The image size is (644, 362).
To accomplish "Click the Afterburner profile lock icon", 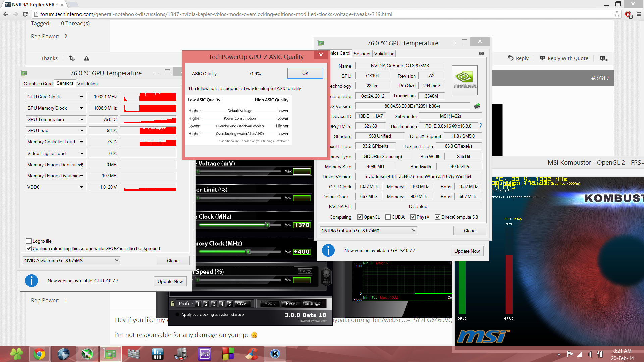I will pos(172,303).
